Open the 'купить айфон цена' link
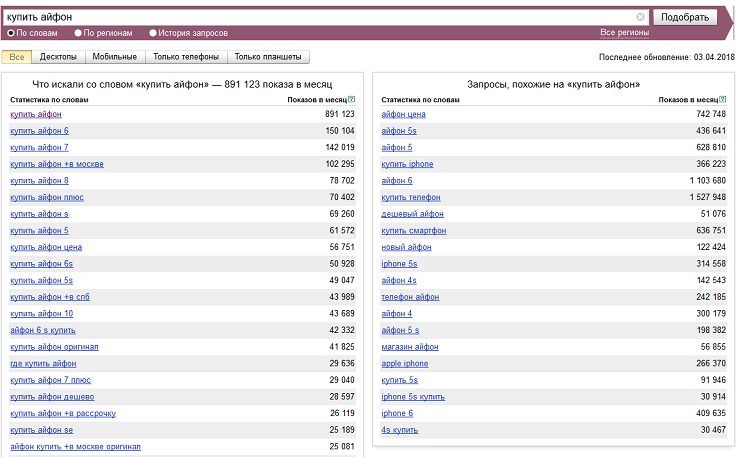The image size is (740, 457). [46, 247]
